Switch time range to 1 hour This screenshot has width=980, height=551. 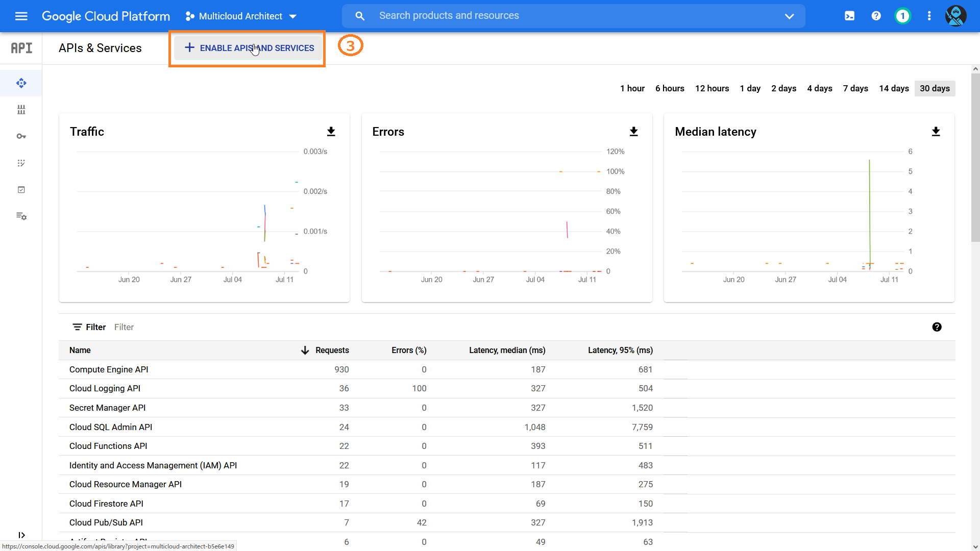(632, 88)
